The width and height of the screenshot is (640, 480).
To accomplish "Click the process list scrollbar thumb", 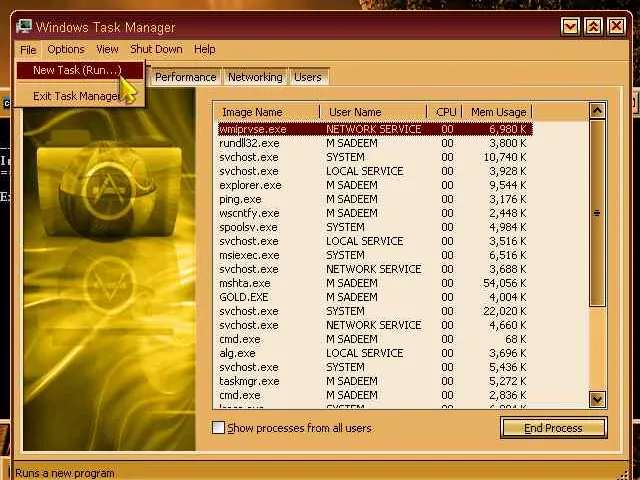I will [597, 213].
